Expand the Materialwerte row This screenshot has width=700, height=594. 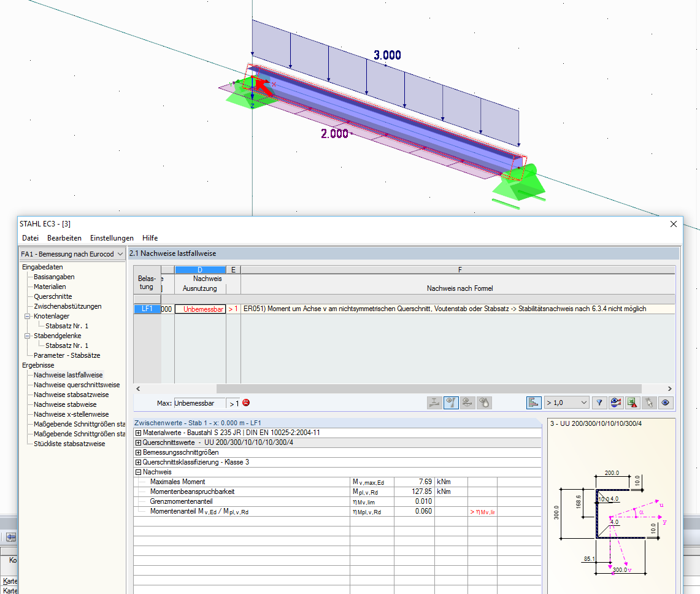tap(139, 433)
